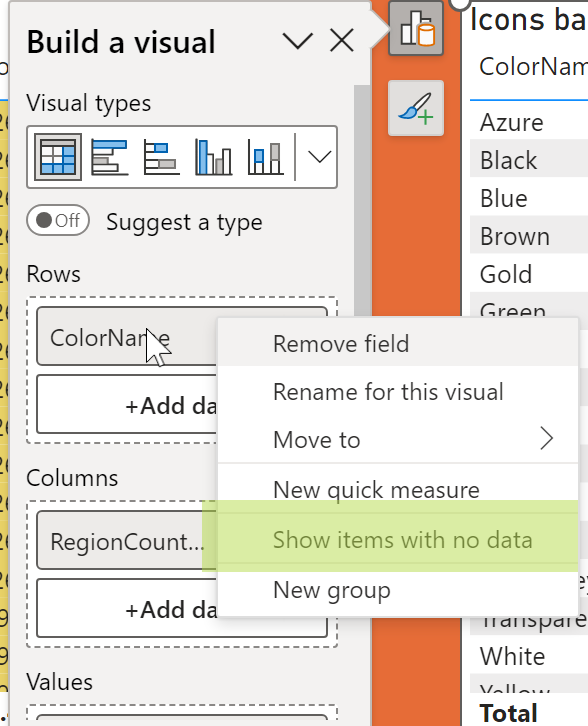Viewport: 588px width, 726px height.
Task: Select Show items with no data
Action: [x=398, y=540]
